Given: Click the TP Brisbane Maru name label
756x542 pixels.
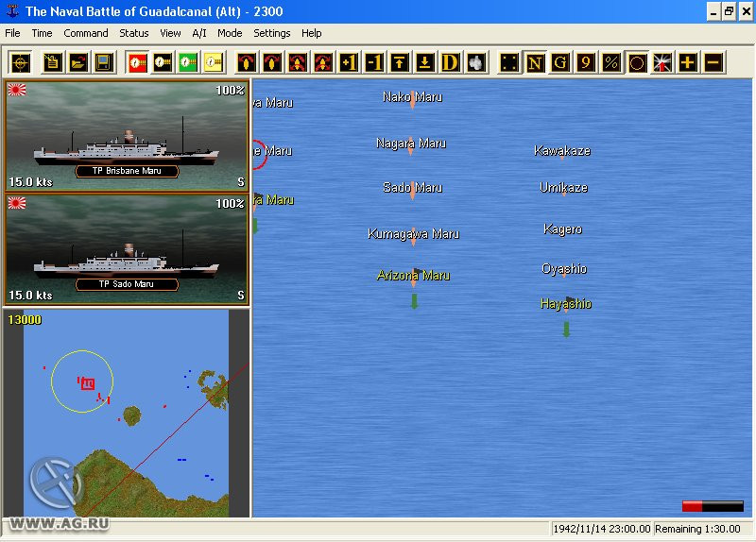Looking at the screenshot, I should coord(127,171).
